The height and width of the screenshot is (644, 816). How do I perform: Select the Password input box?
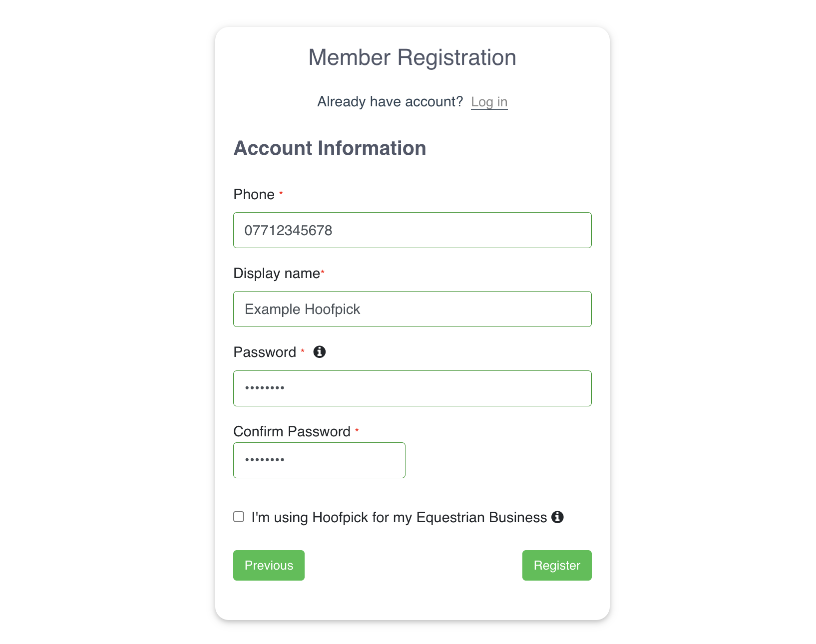(x=412, y=388)
